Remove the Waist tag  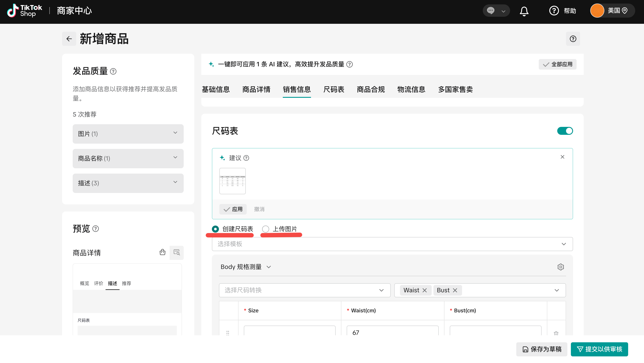(424, 290)
